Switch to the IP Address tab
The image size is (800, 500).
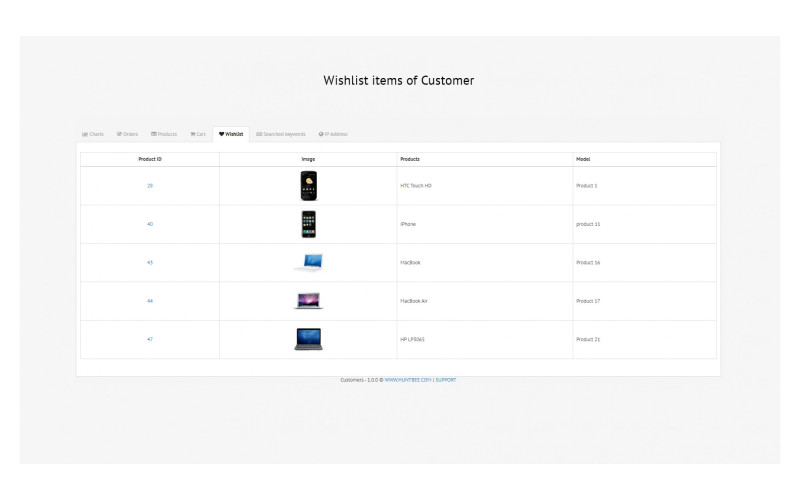point(333,134)
